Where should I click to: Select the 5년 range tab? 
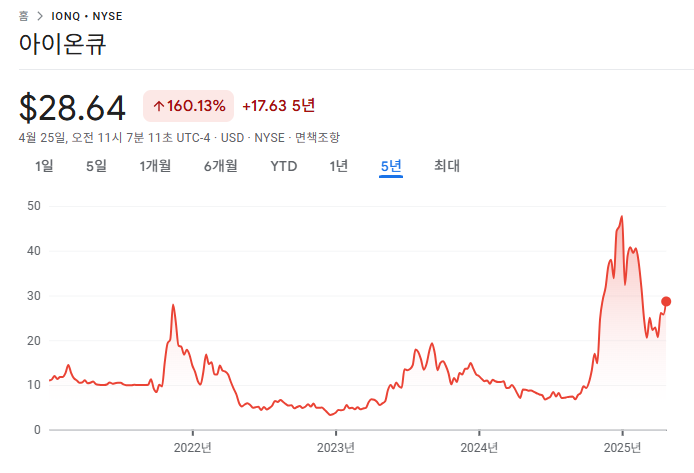[391, 166]
